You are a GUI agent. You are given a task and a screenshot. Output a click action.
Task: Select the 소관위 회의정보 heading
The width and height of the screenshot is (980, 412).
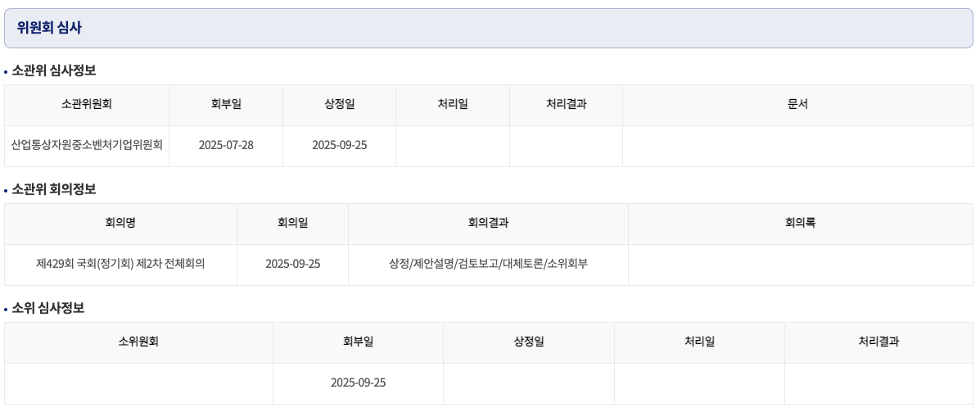coord(54,189)
